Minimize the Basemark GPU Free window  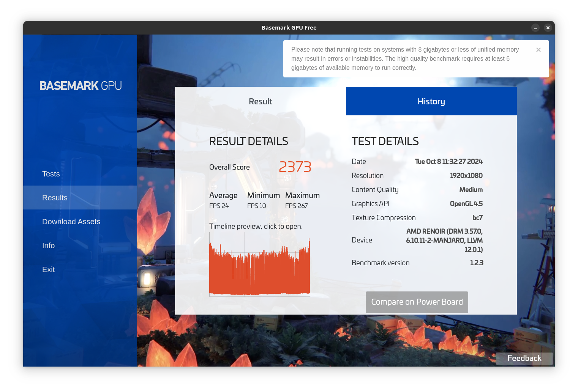coord(535,28)
